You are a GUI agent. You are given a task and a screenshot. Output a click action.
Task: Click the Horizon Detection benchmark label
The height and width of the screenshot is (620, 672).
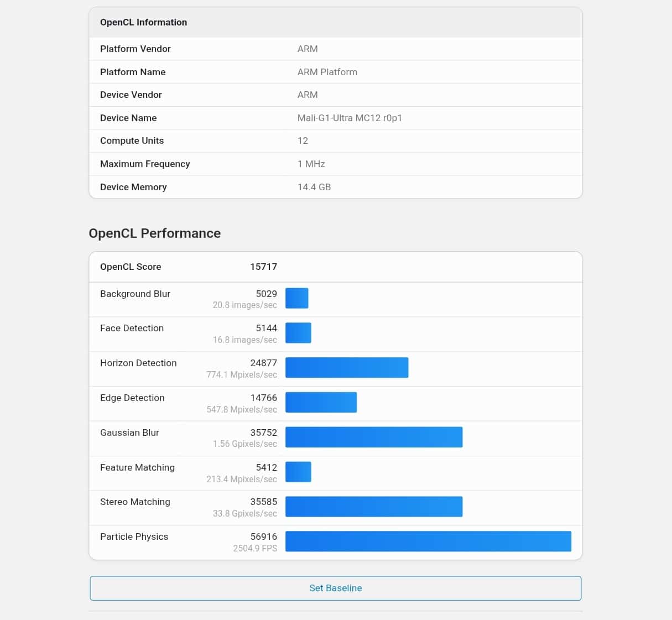[x=138, y=363]
